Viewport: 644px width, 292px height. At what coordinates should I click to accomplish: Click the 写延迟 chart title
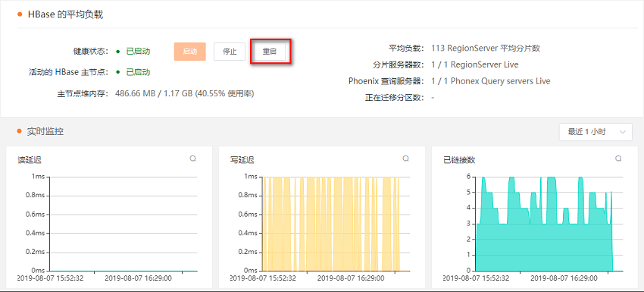(242, 160)
